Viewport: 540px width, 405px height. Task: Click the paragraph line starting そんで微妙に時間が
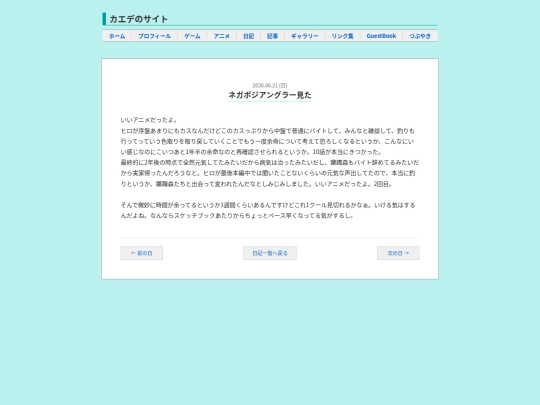[268, 205]
